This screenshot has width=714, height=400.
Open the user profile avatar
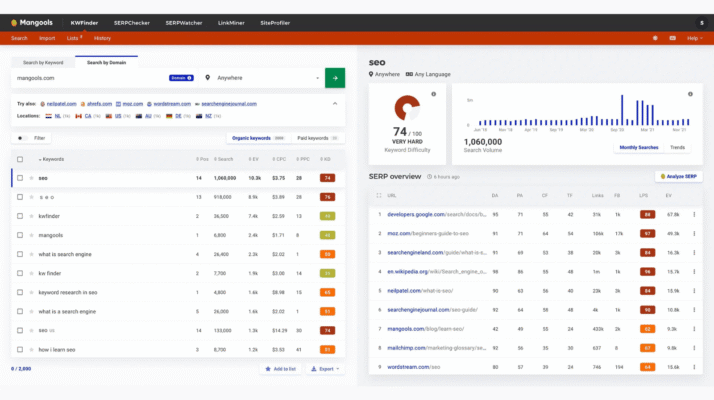pyautogui.click(x=701, y=22)
